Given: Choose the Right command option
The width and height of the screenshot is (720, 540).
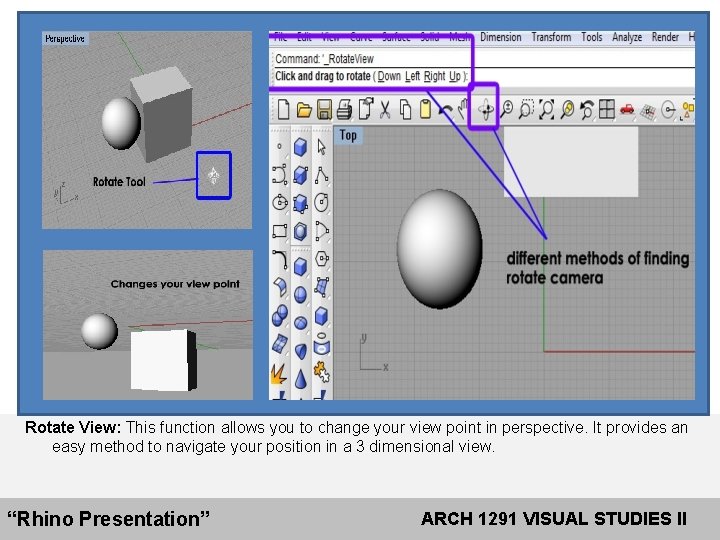Looking at the screenshot, I should (434, 76).
